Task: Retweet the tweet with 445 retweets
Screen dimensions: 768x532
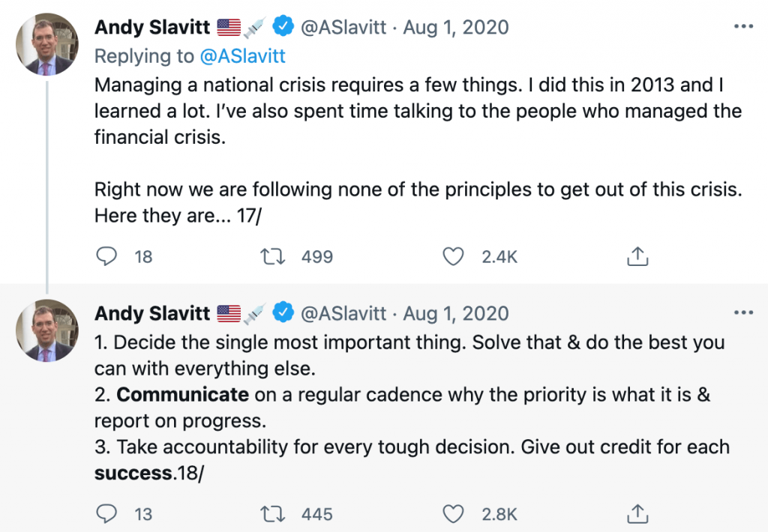Action: pos(272,514)
